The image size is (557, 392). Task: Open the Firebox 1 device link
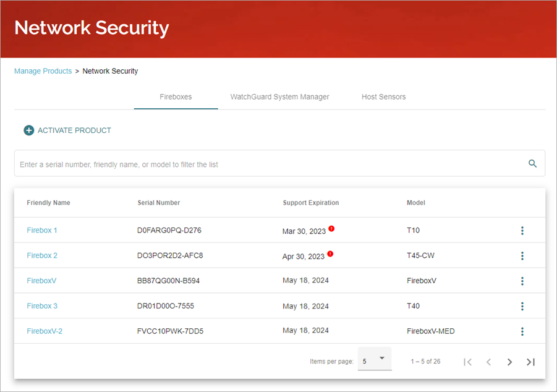point(42,231)
